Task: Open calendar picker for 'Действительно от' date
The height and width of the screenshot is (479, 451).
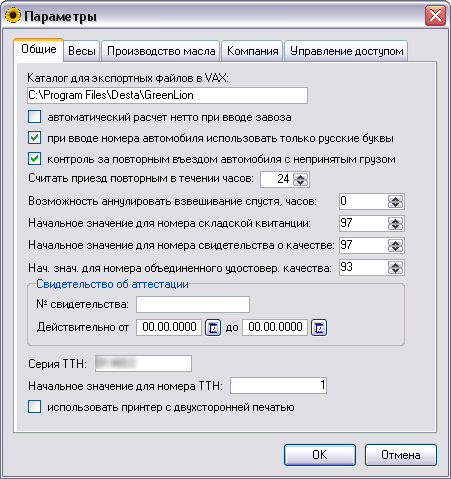Action: click(213, 328)
